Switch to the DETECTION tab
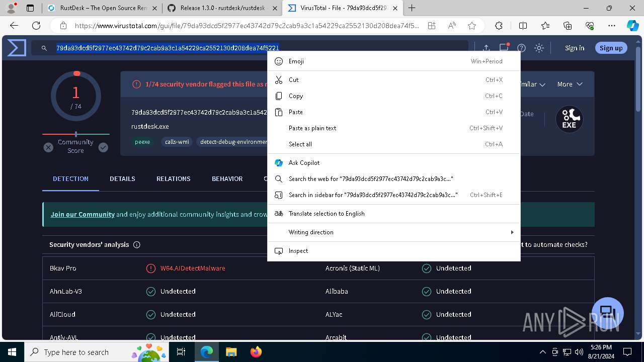The height and width of the screenshot is (362, 644). pos(70,178)
